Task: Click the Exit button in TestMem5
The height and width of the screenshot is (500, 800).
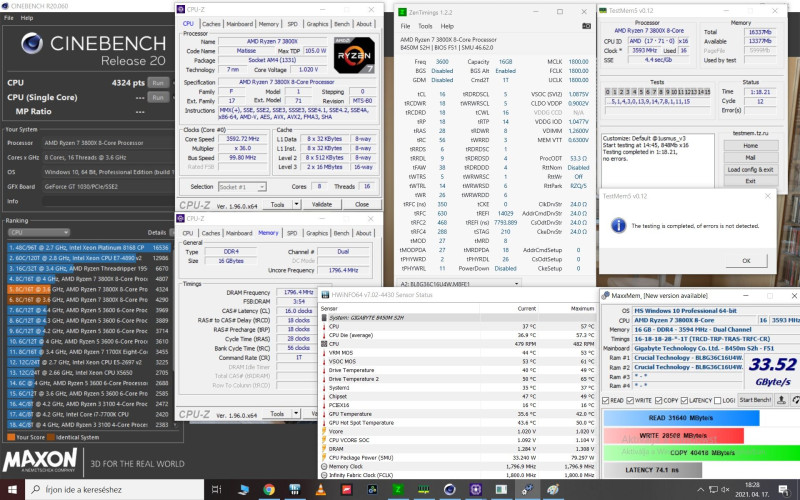Action: pyautogui.click(x=751, y=181)
